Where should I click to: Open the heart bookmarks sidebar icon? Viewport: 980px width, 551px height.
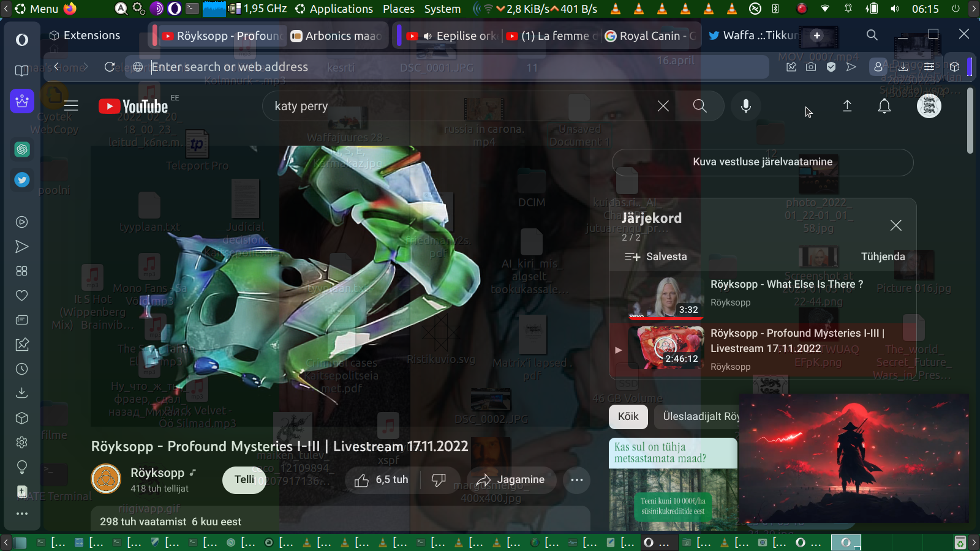pos(22,296)
